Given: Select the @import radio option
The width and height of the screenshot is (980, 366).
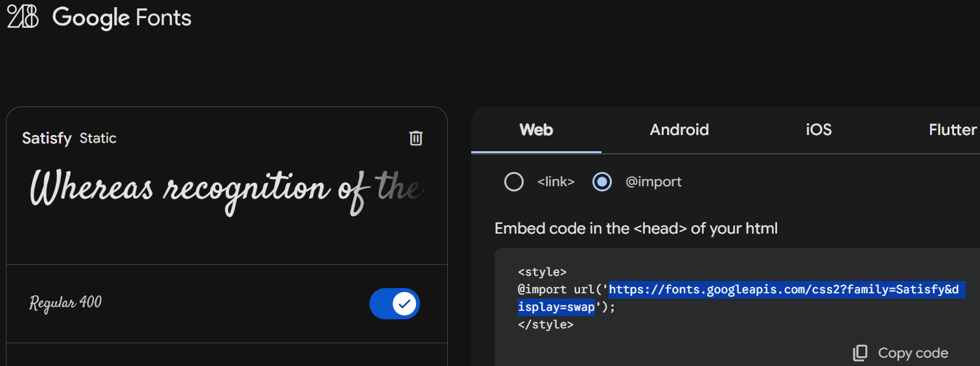Looking at the screenshot, I should coord(602,182).
